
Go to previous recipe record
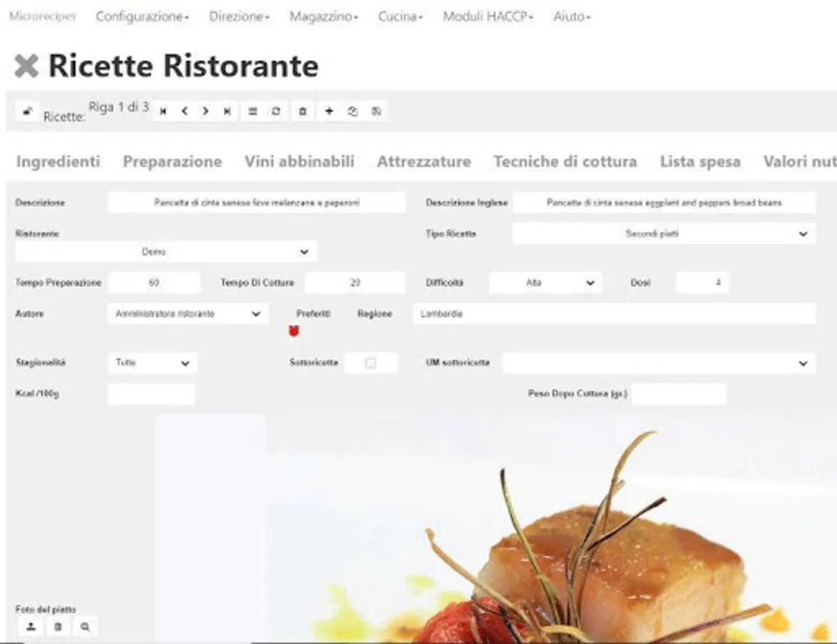(184, 111)
